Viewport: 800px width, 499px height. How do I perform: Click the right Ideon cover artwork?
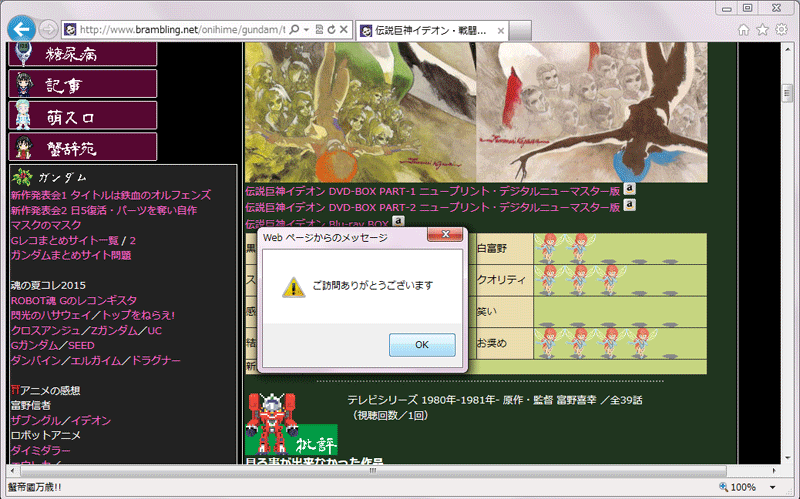[592, 112]
